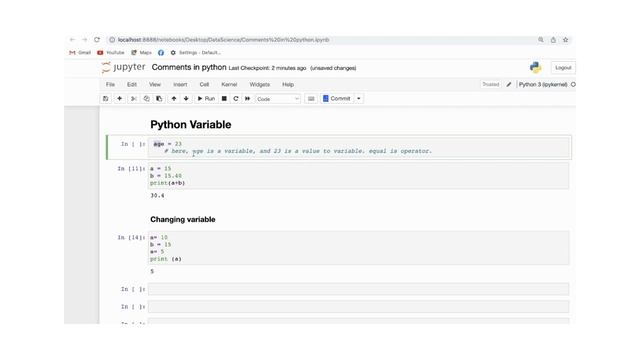Open the Settings - Default bookmark
The image size is (640, 360).
(x=196, y=53)
